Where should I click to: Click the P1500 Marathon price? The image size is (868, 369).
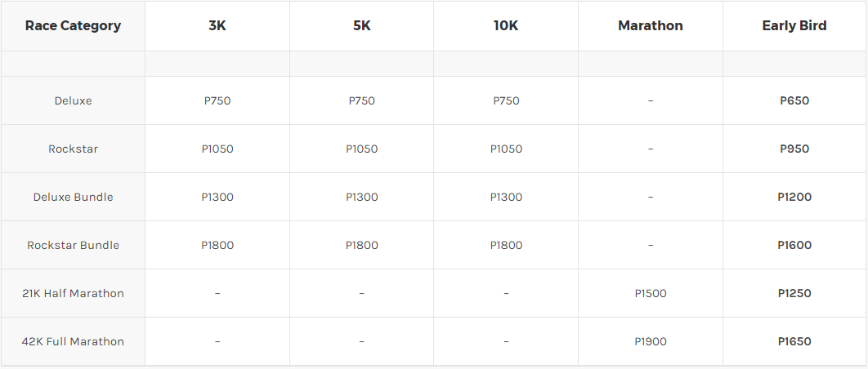point(651,293)
